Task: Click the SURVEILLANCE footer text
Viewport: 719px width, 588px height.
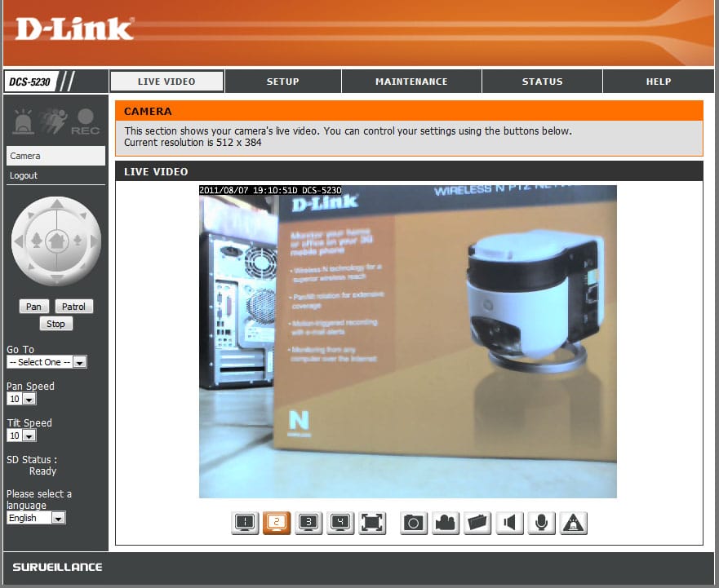Action: point(57,567)
